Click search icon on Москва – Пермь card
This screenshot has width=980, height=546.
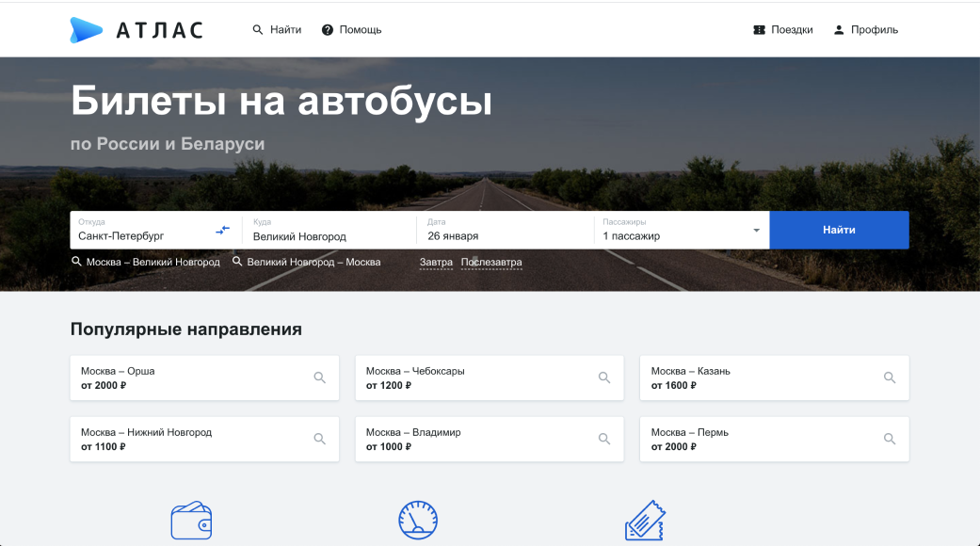click(x=890, y=439)
